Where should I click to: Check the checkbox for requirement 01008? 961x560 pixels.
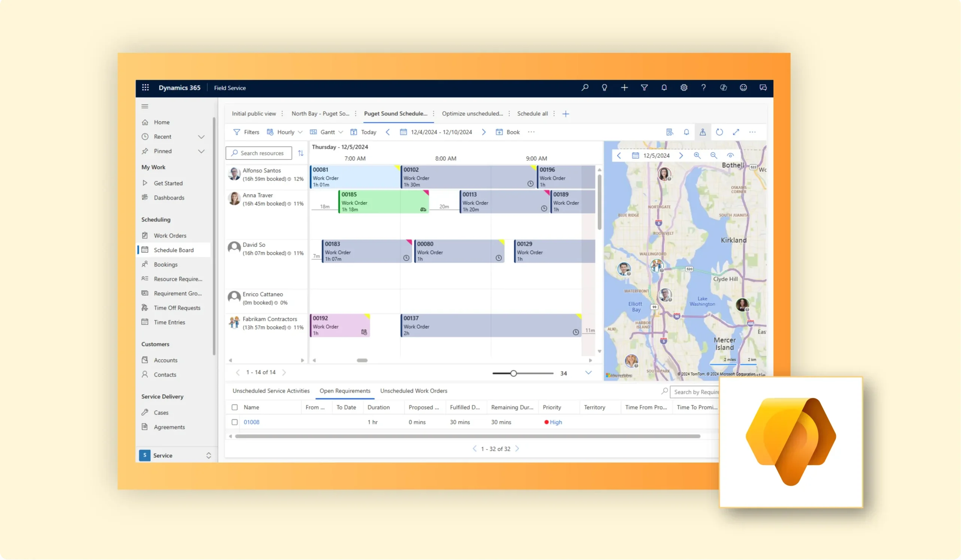(x=235, y=422)
